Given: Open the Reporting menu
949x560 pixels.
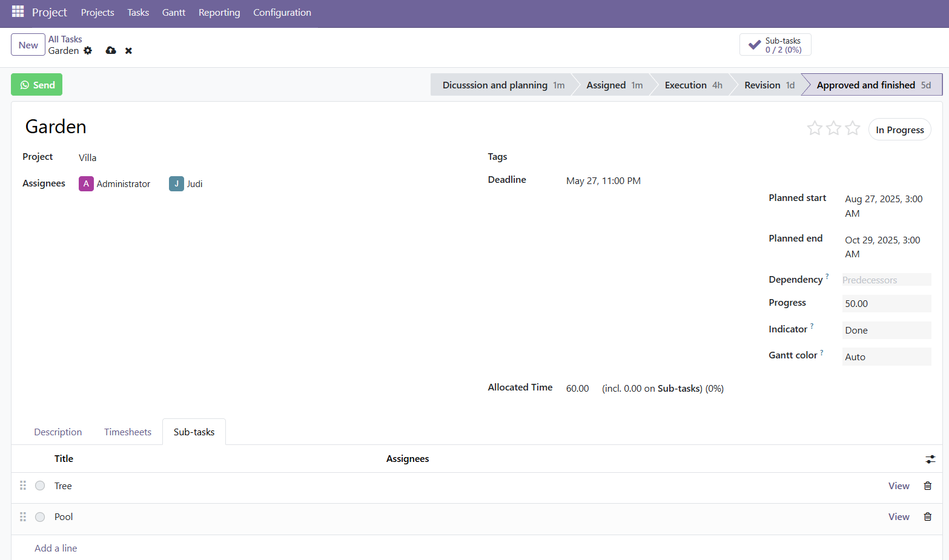Looking at the screenshot, I should [x=219, y=12].
